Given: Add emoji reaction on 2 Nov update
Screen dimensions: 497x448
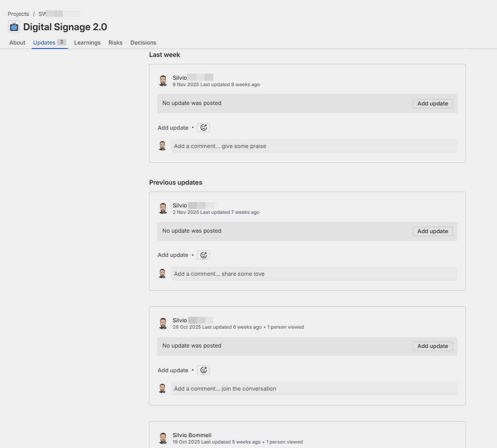Looking at the screenshot, I should coord(203,255).
